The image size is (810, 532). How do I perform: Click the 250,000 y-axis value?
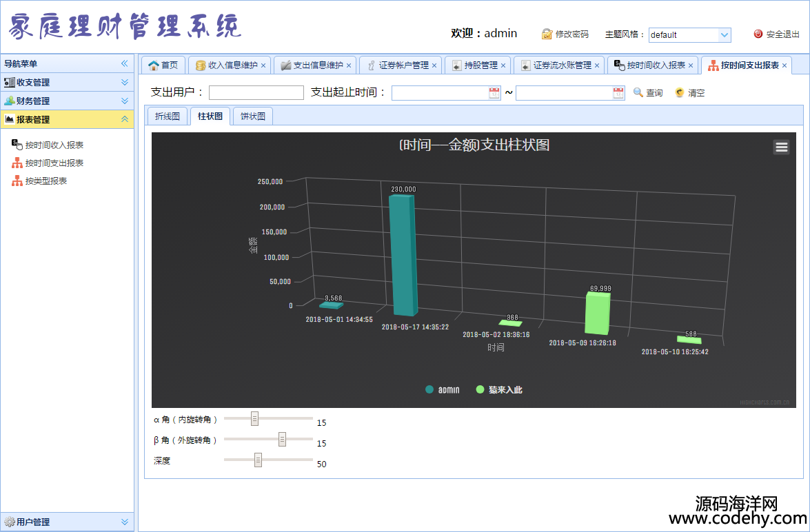(270, 182)
